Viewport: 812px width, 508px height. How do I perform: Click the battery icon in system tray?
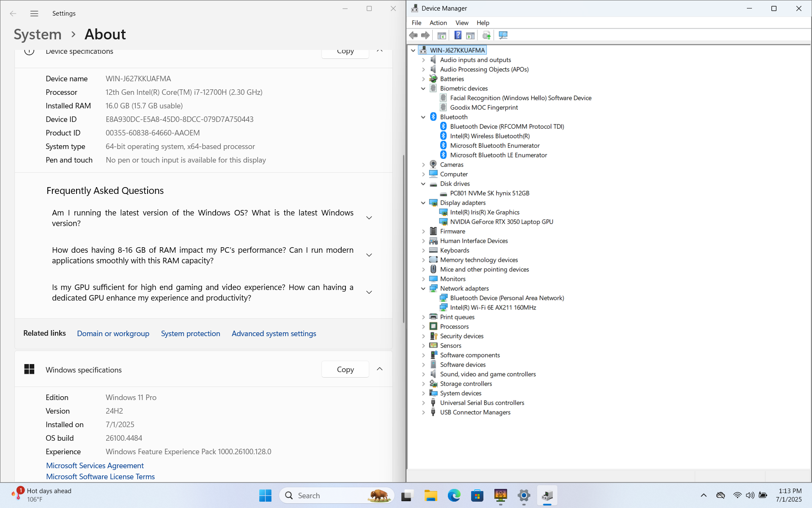(763, 495)
